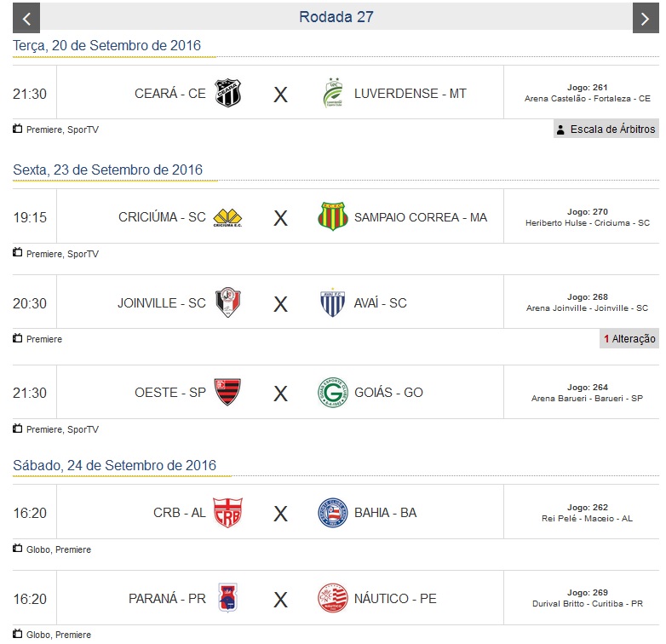Image resolution: width=666 pixels, height=644 pixels.
Task: Open the PARANÁ - PR team name
Action: (167, 599)
